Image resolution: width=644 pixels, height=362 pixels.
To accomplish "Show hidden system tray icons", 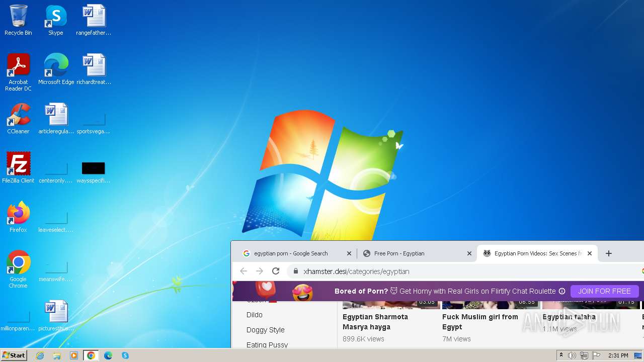I will coord(561,355).
